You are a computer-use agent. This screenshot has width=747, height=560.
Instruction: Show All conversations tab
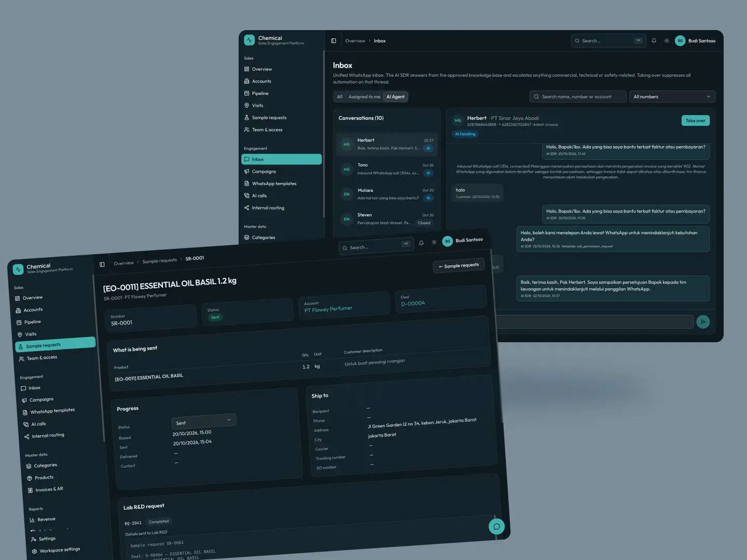coord(340,97)
